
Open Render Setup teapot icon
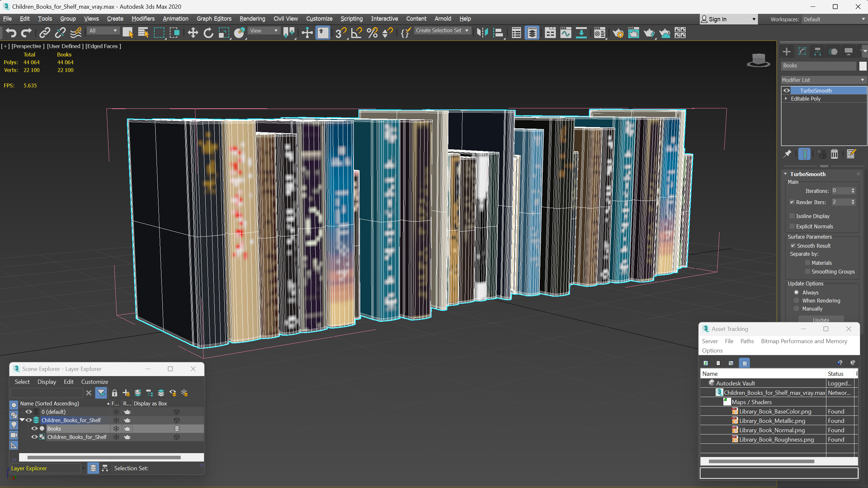click(618, 33)
